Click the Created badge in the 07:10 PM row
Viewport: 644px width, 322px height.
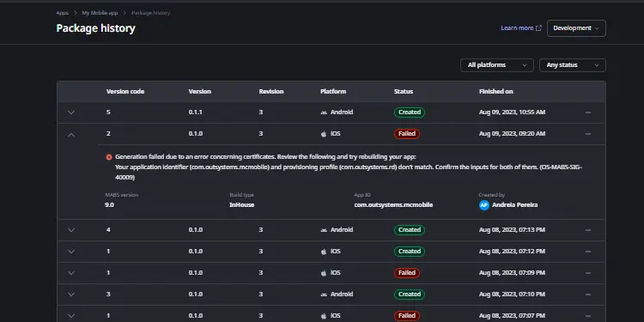[410, 294]
